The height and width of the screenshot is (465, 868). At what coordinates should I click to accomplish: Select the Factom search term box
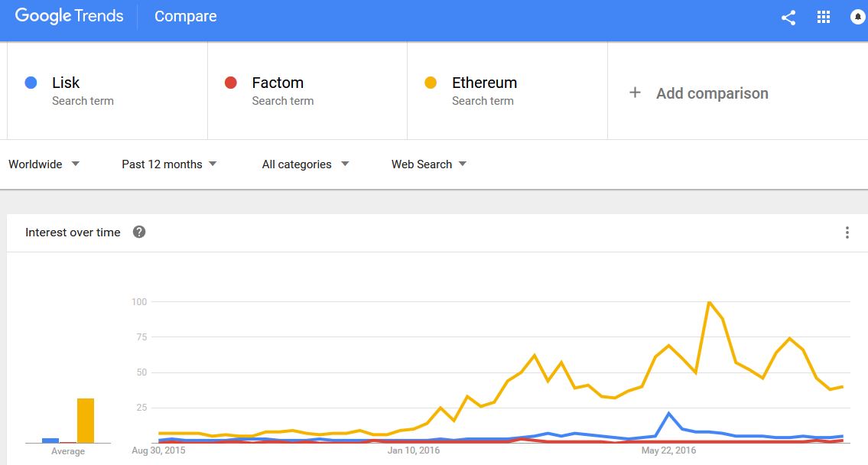point(307,91)
